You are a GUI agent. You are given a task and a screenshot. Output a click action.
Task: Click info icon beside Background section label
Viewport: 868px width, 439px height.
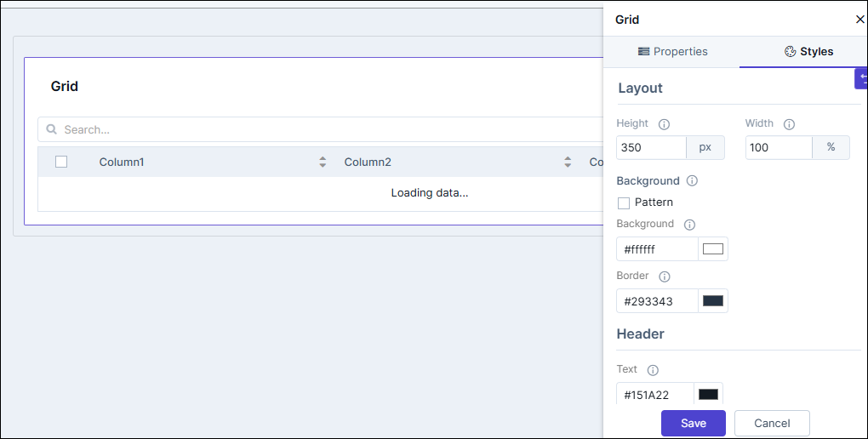tap(692, 180)
